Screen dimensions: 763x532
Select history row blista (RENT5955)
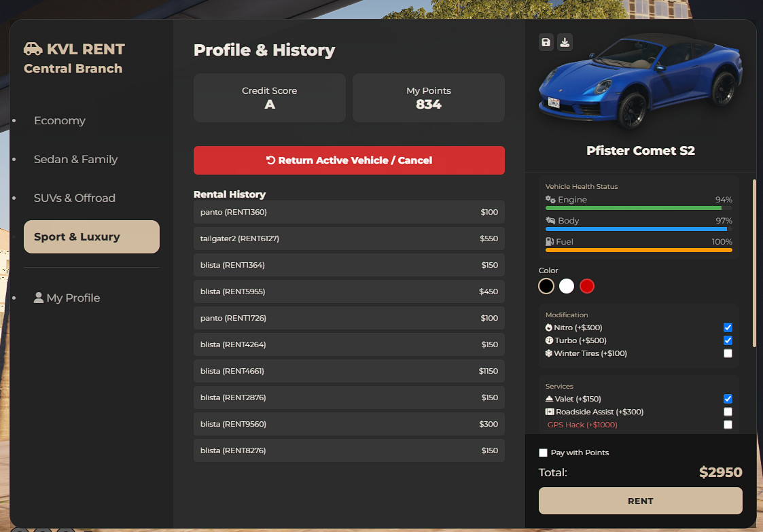point(349,291)
